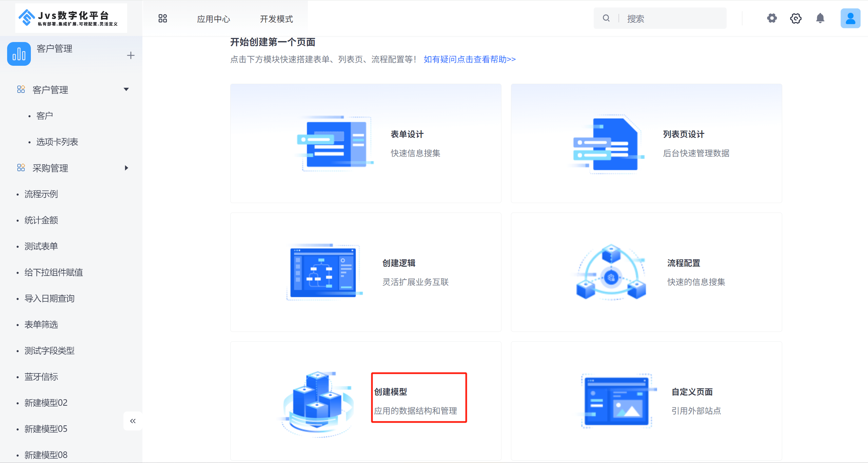
Task: Open notifications bell icon
Action: click(820, 18)
